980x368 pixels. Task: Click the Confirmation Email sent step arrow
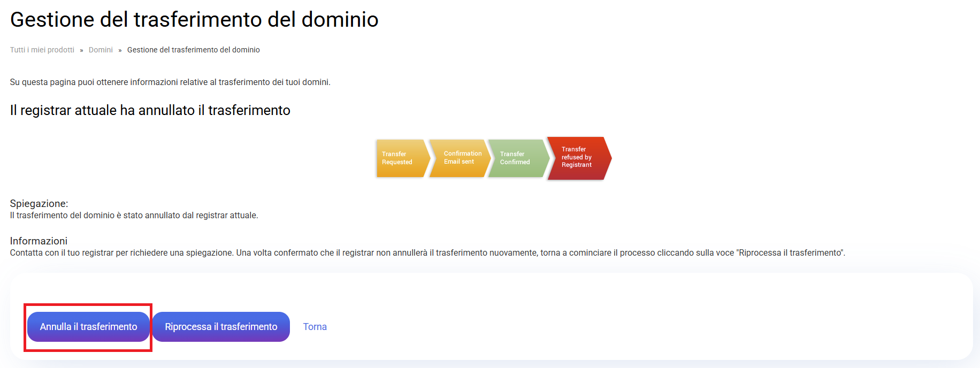[460, 158]
